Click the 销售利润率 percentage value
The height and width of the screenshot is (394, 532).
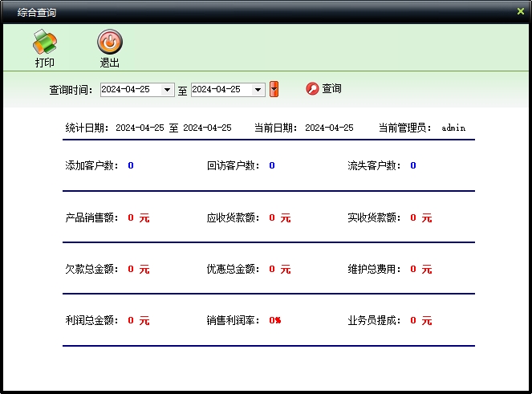pos(274,320)
